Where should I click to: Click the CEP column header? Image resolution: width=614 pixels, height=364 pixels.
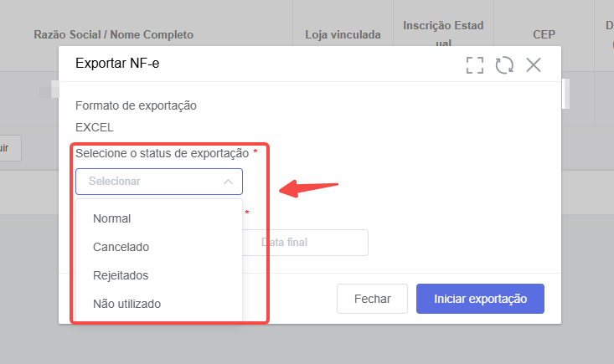pos(544,34)
